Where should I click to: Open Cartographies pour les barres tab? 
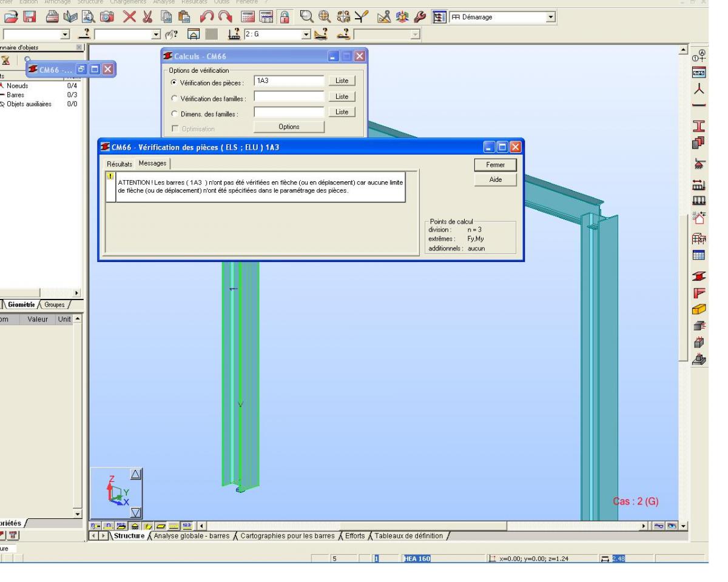[288, 535]
